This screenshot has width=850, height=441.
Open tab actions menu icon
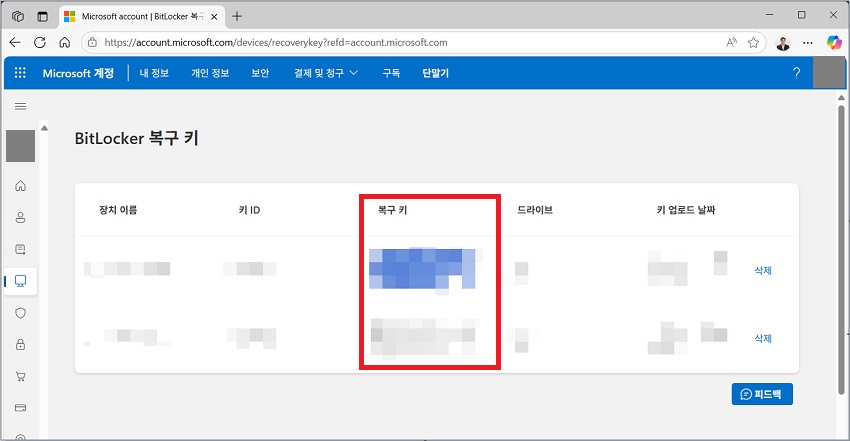[x=42, y=16]
